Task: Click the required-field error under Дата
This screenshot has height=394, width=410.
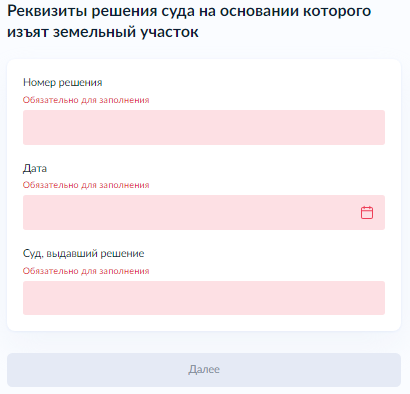Action: click(x=86, y=185)
